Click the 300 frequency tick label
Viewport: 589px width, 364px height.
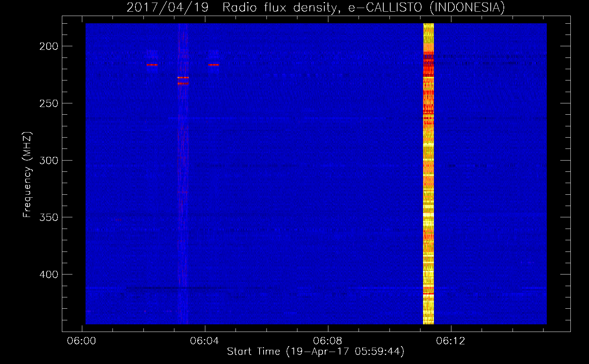[49, 161]
